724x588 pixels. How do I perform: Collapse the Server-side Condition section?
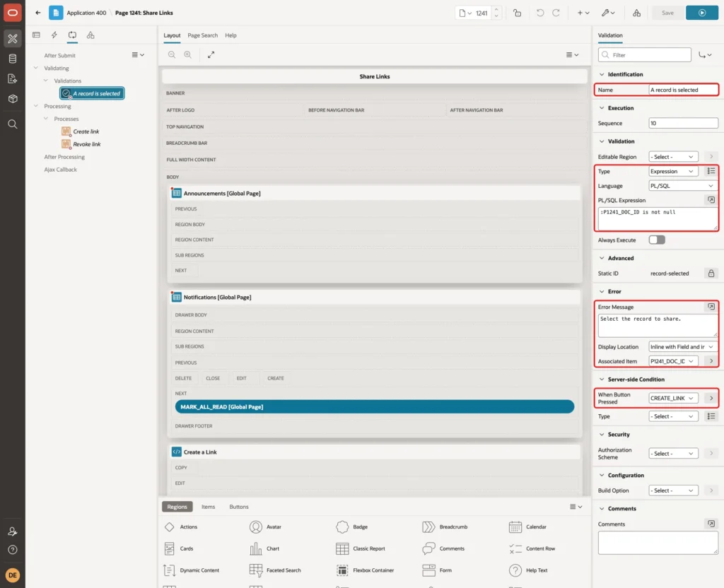pos(601,380)
